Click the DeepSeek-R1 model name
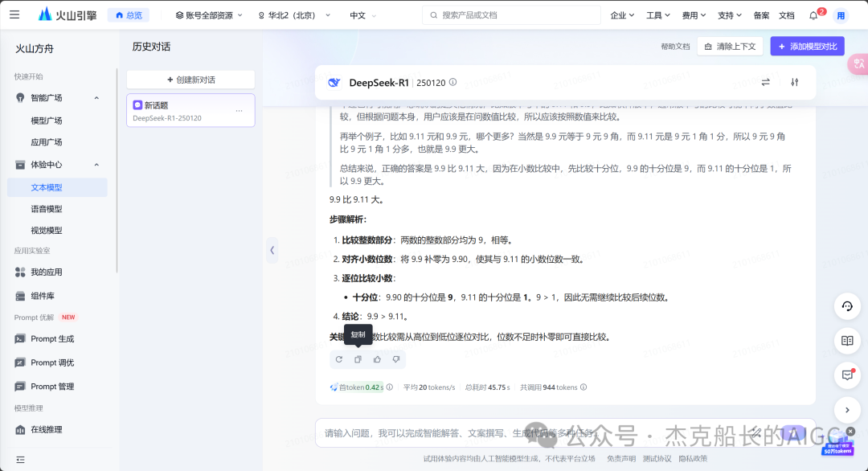This screenshot has width=868, height=471. pos(379,83)
